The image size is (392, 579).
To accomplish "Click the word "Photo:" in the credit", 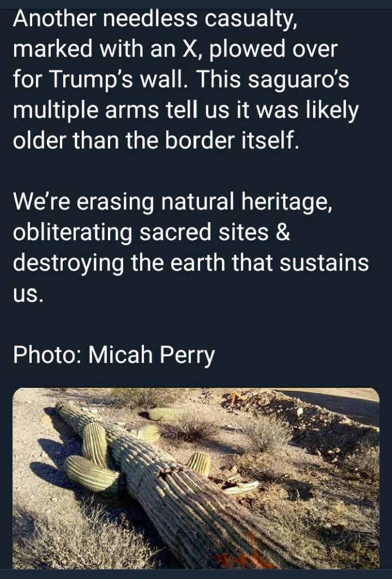I will 47,356.
